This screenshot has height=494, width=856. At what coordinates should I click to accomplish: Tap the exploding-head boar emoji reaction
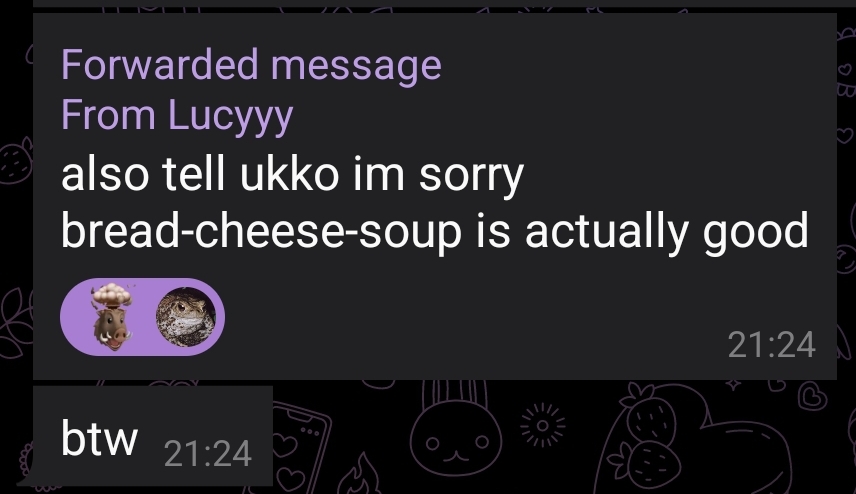[x=112, y=317]
